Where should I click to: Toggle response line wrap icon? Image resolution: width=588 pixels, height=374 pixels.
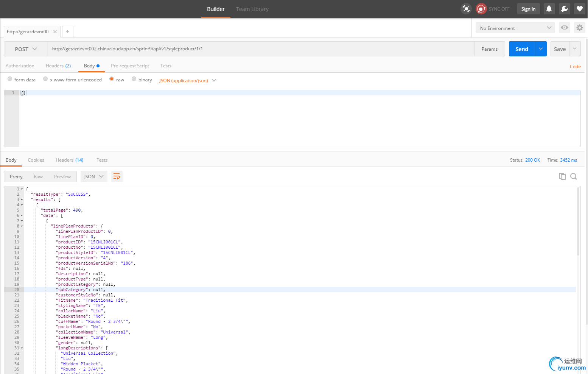tap(117, 176)
